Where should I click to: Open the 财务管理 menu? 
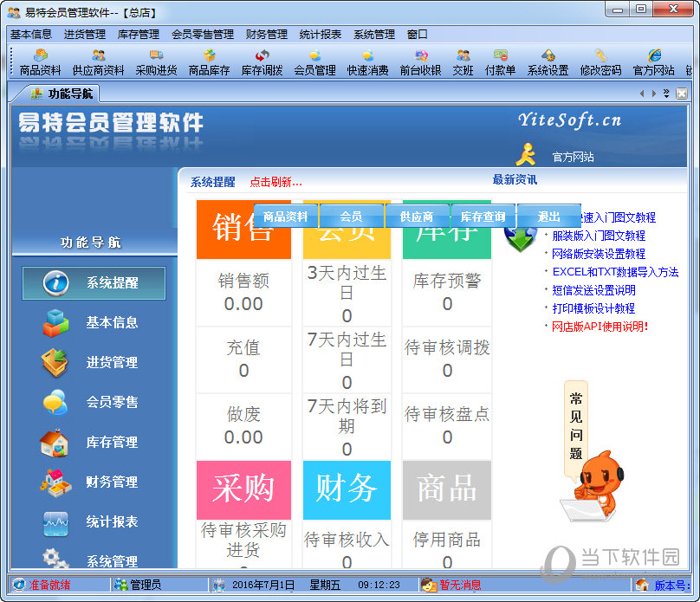[x=267, y=35]
